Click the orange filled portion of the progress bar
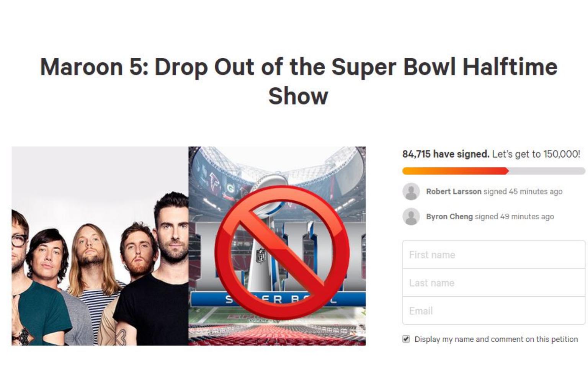The image size is (588, 392). click(455, 171)
